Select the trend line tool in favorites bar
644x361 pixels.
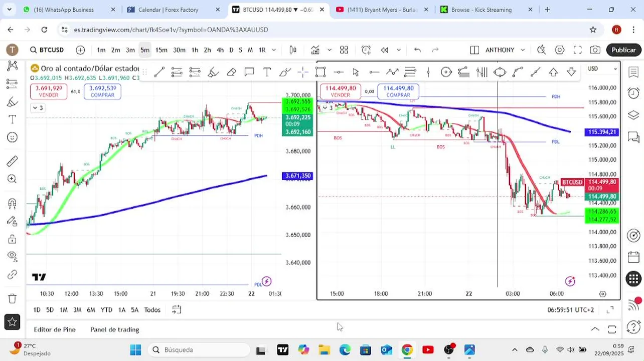click(x=159, y=72)
